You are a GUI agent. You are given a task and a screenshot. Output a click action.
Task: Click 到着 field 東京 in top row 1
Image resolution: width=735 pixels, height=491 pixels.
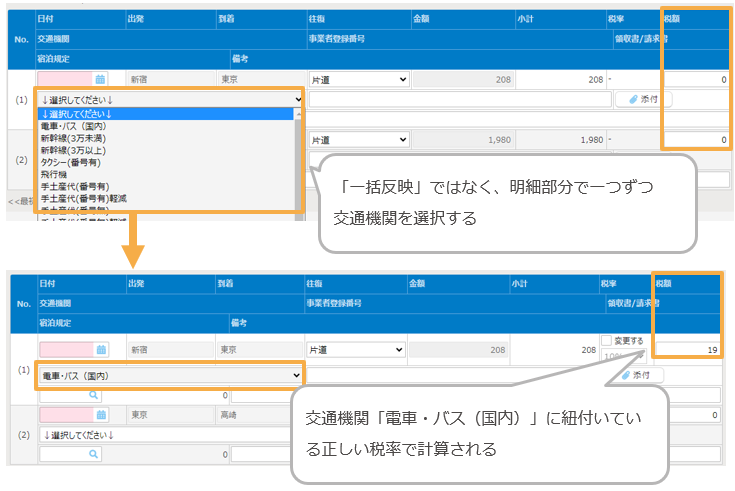pyautogui.click(x=258, y=79)
